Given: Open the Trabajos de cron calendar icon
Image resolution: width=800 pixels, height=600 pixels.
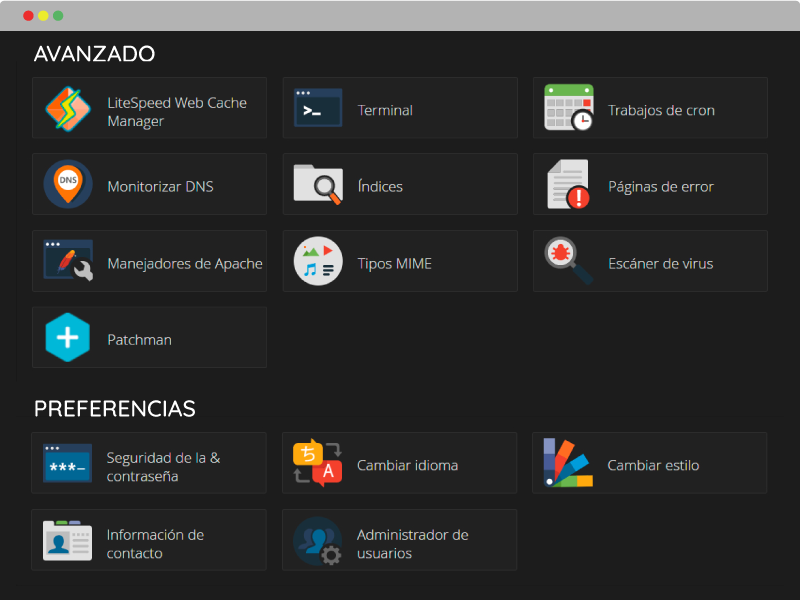Looking at the screenshot, I should point(568,108).
